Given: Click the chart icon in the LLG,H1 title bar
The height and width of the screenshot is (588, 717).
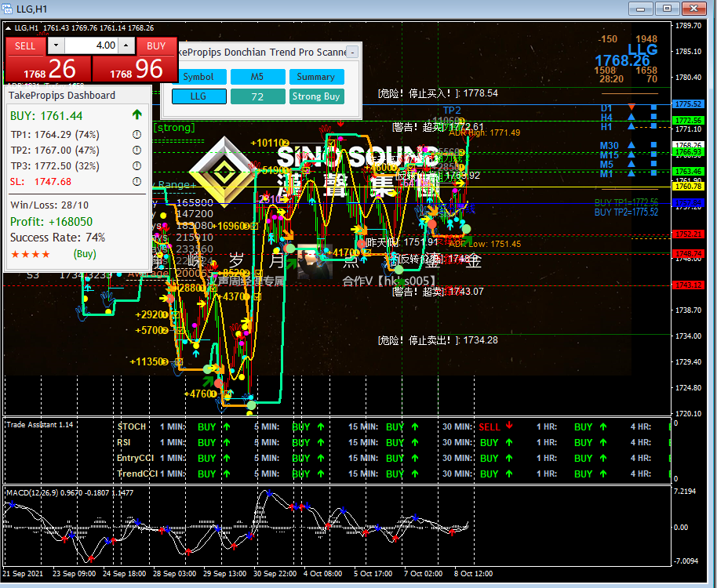Looking at the screenshot, I should (x=7, y=9).
